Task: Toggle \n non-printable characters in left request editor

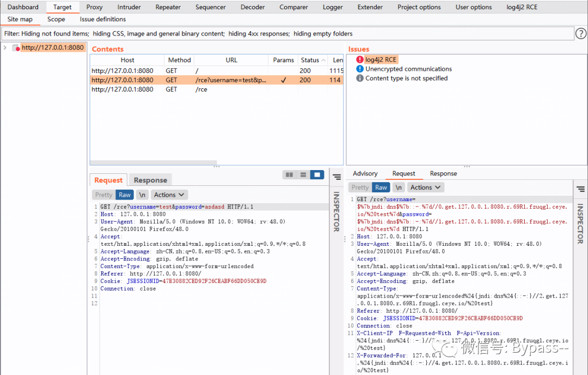Action: (142, 195)
